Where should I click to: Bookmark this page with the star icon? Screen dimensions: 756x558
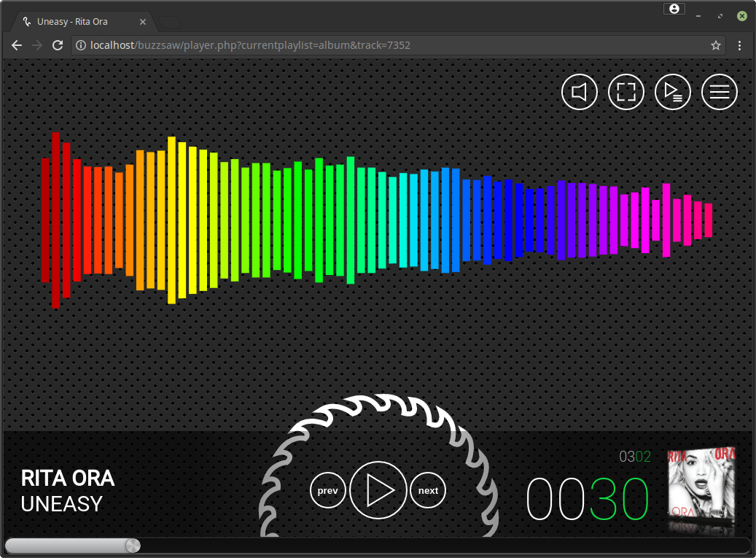(715, 45)
